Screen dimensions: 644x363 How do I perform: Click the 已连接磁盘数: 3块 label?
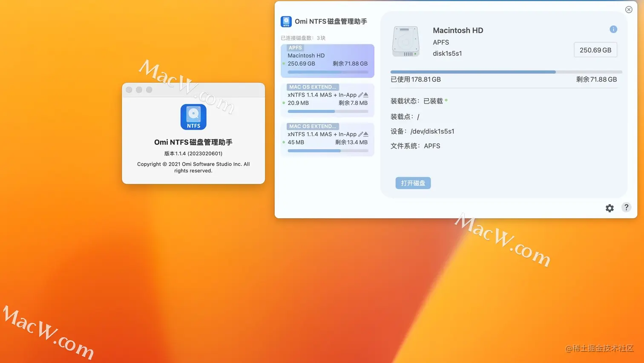[303, 38]
